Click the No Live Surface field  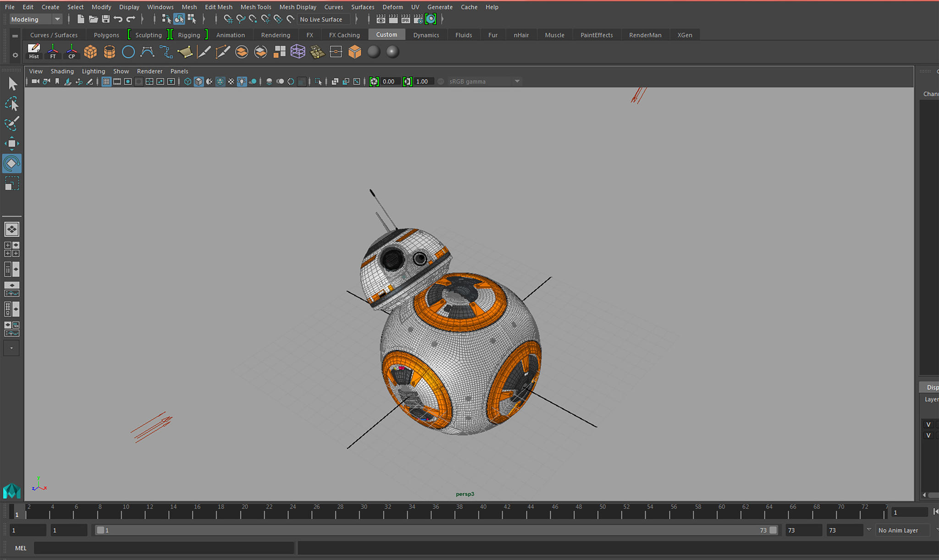point(324,19)
